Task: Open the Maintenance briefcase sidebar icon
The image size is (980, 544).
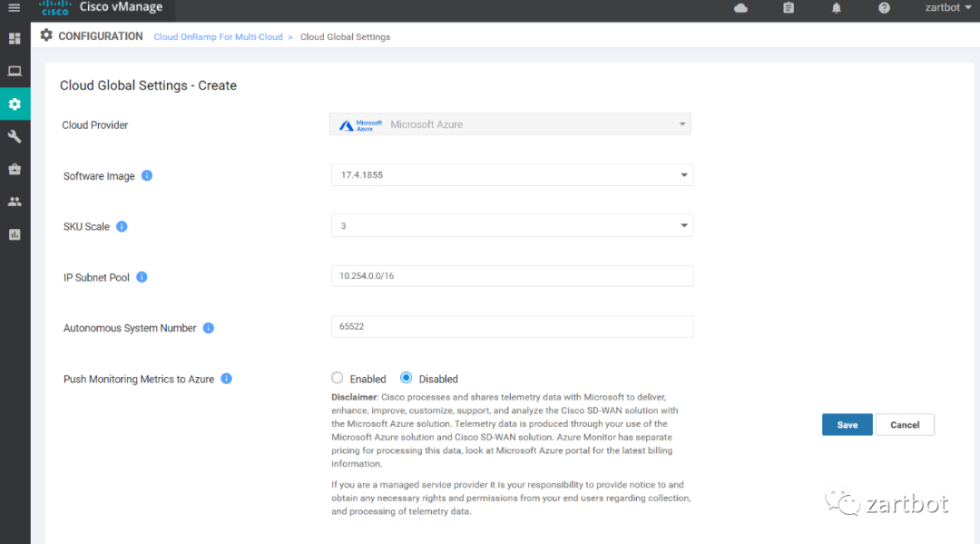Action: (x=15, y=169)
